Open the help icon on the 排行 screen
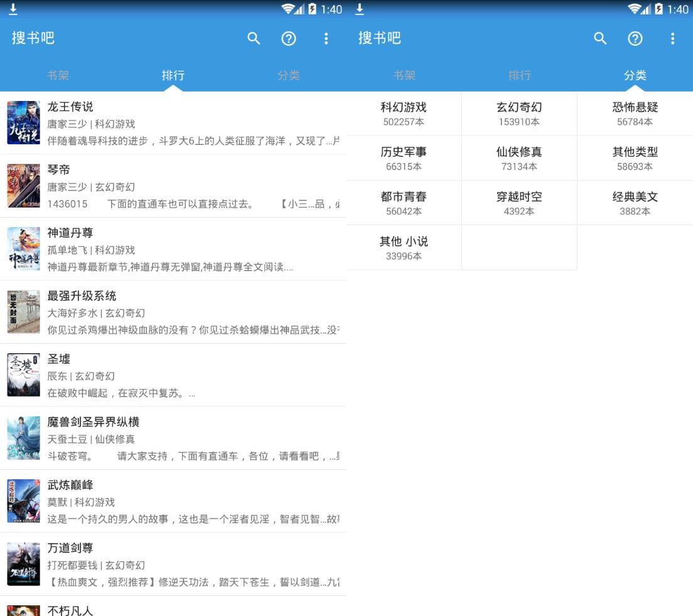Viewport: 693px width, 616px height. [x=289, y=38]
